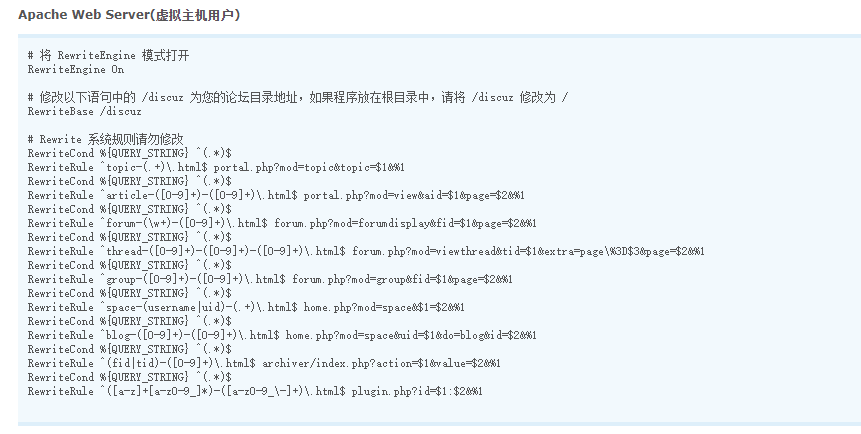
Task: Click the RewriteEngine On line
Action: click(x=76, y=69)
